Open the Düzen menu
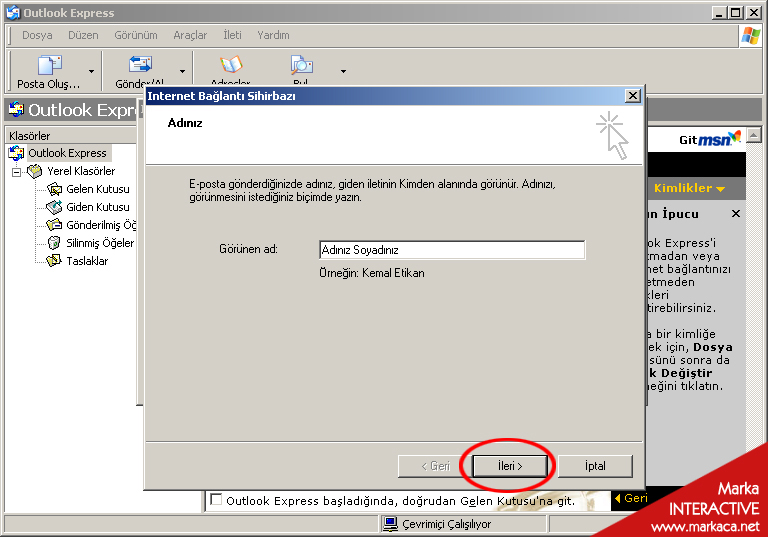The width and height of the screenshot is (768, 537). (83, 35)
